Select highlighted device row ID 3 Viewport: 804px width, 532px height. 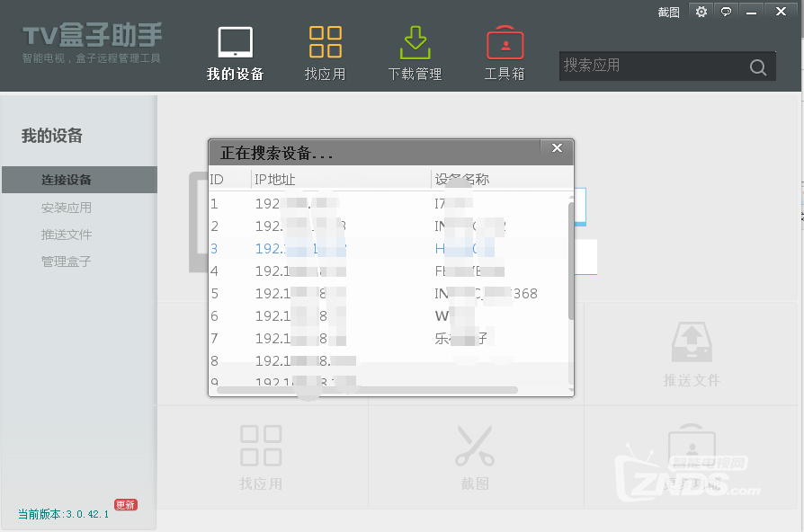[389, 249]
